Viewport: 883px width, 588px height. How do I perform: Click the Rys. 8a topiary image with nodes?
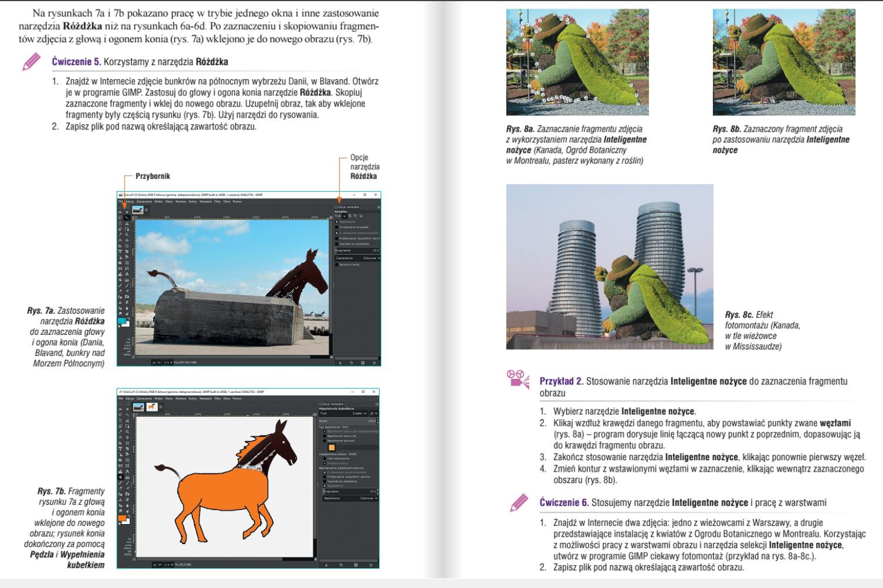tap(578, 62)
